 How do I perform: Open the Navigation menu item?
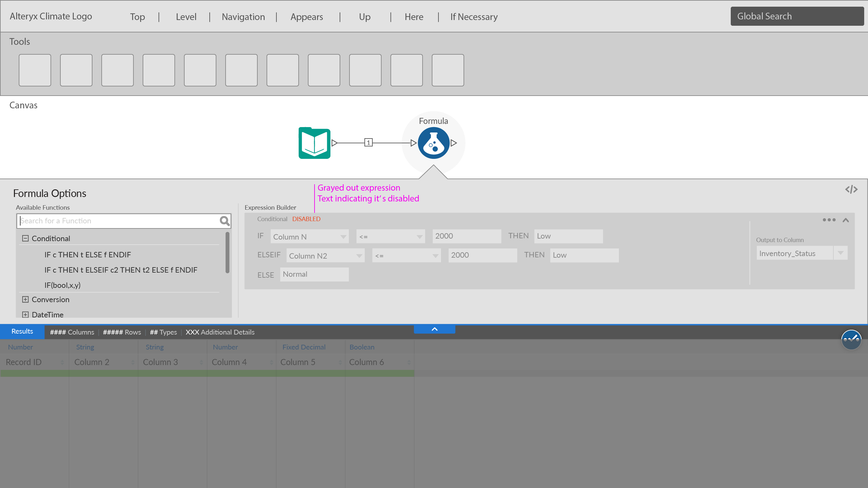[x=243, y=17]
